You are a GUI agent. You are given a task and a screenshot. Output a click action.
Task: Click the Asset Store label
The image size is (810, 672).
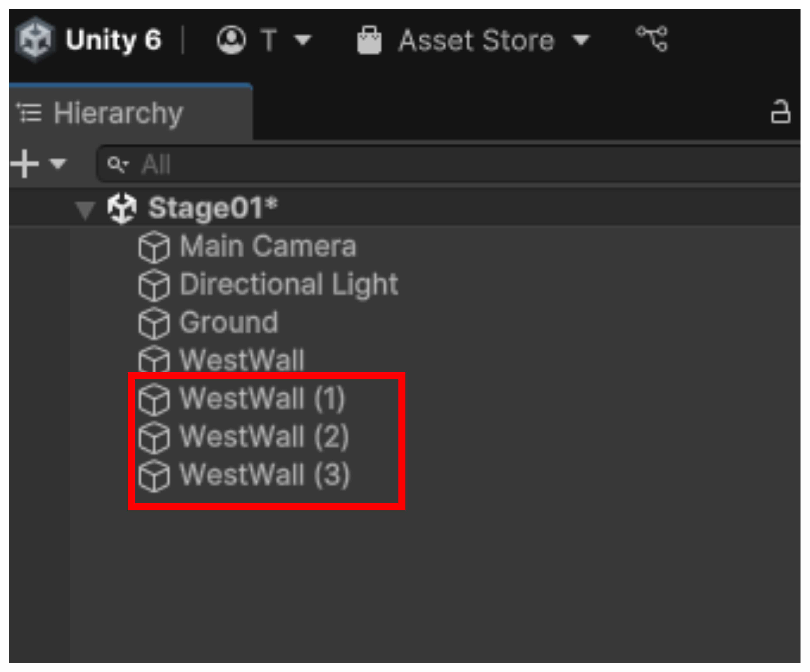(476, 40)
